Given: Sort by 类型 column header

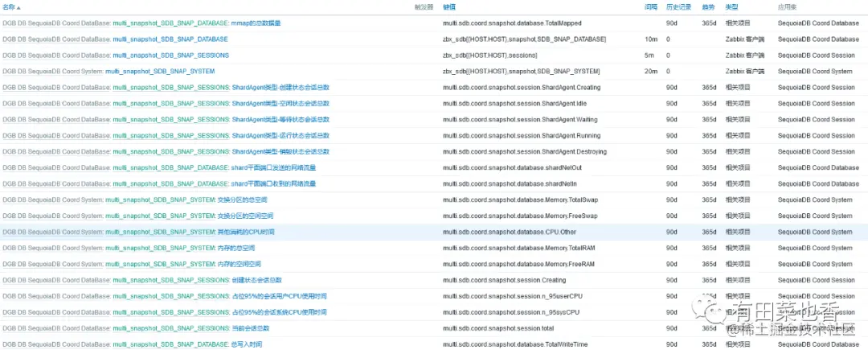Looking at the screenshot, I should tap(732, 7).
